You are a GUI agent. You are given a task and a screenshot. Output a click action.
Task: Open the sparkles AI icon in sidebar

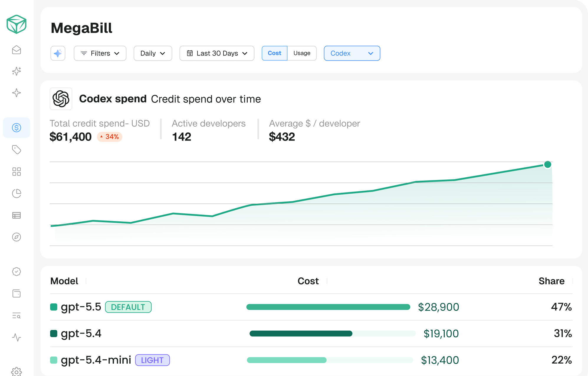pyautogui.click(x=17, y=71)
